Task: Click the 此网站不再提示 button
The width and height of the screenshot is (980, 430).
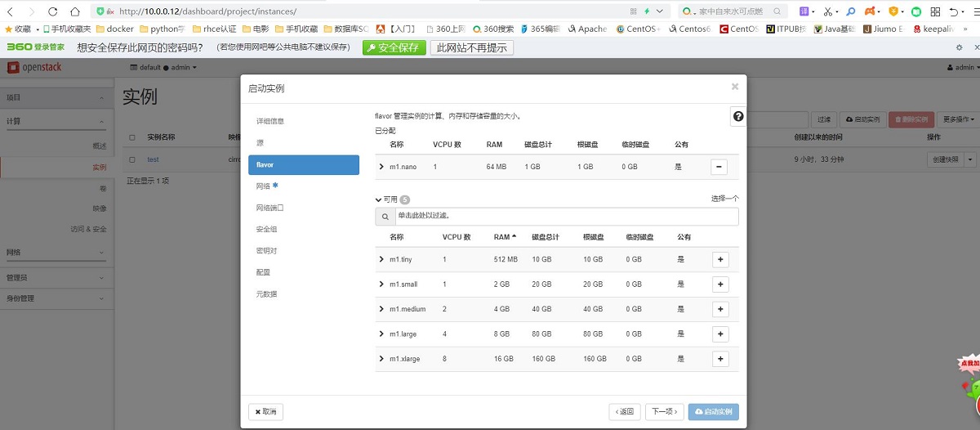Action: pyautogui.click(x=472, y=47)
